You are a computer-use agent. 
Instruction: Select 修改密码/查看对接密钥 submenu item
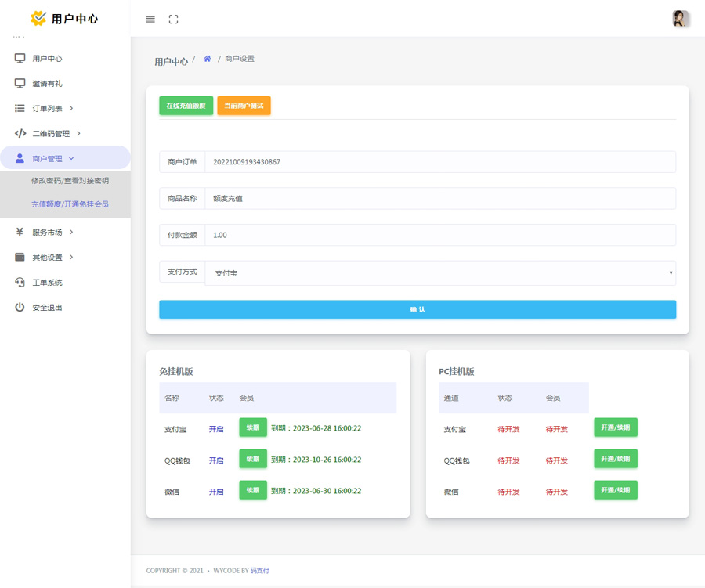[70, 181]
